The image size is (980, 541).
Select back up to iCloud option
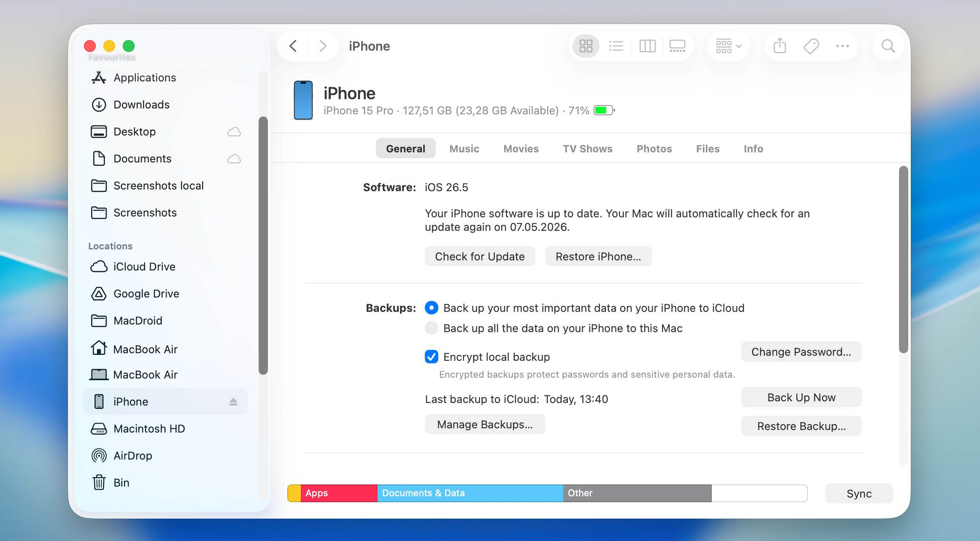(x=431, y=308)
